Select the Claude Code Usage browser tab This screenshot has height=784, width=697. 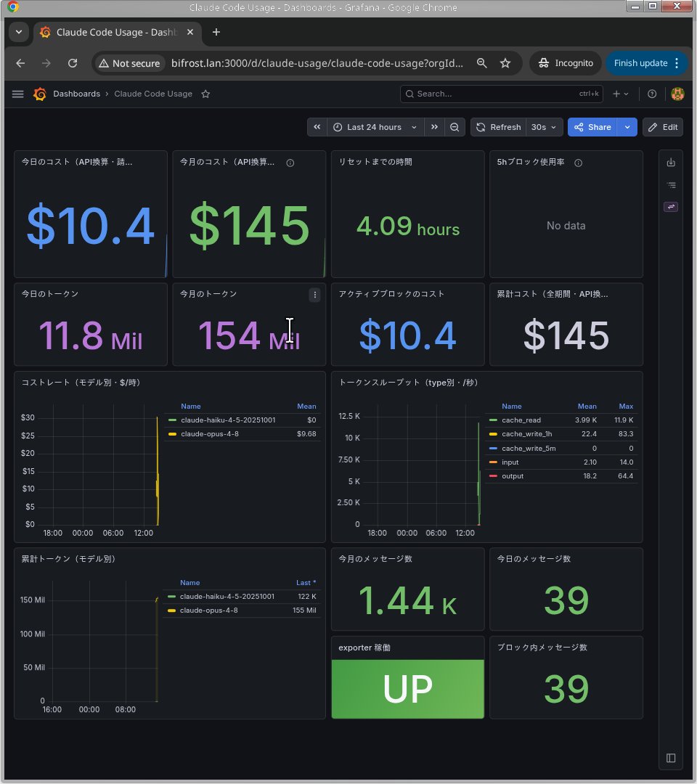pyautogui.click(x=117, y=32)
